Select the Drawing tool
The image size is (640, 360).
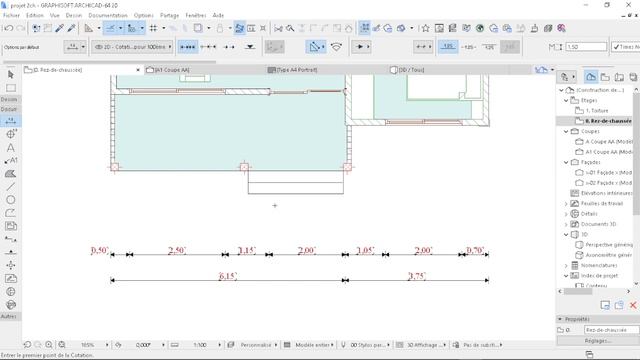pos(11,226)
